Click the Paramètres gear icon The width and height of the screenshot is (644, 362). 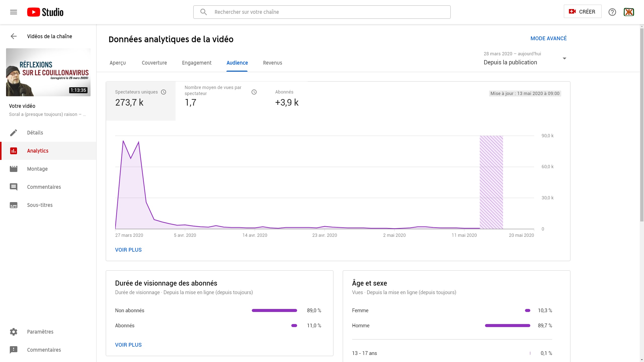14,332
